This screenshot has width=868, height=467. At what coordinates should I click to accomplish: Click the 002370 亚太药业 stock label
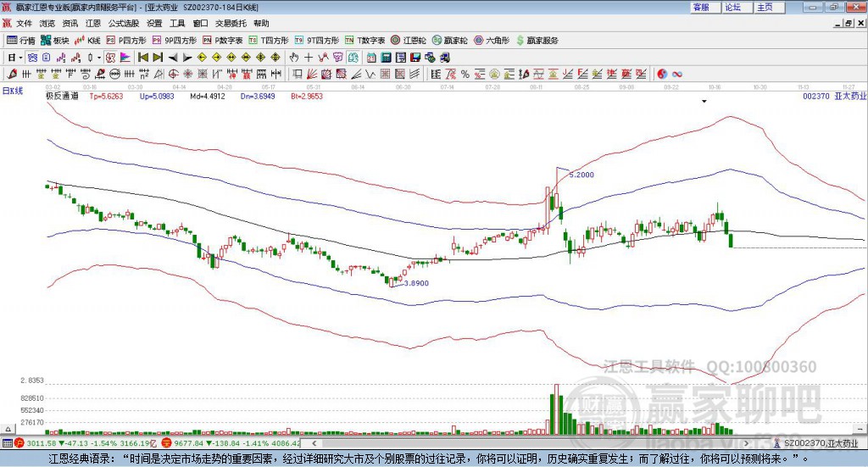834,96
